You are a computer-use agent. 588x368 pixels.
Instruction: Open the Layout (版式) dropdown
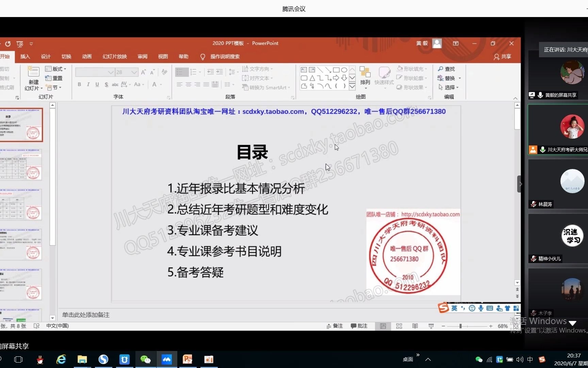pyautogui.click(x=56, y=69)
